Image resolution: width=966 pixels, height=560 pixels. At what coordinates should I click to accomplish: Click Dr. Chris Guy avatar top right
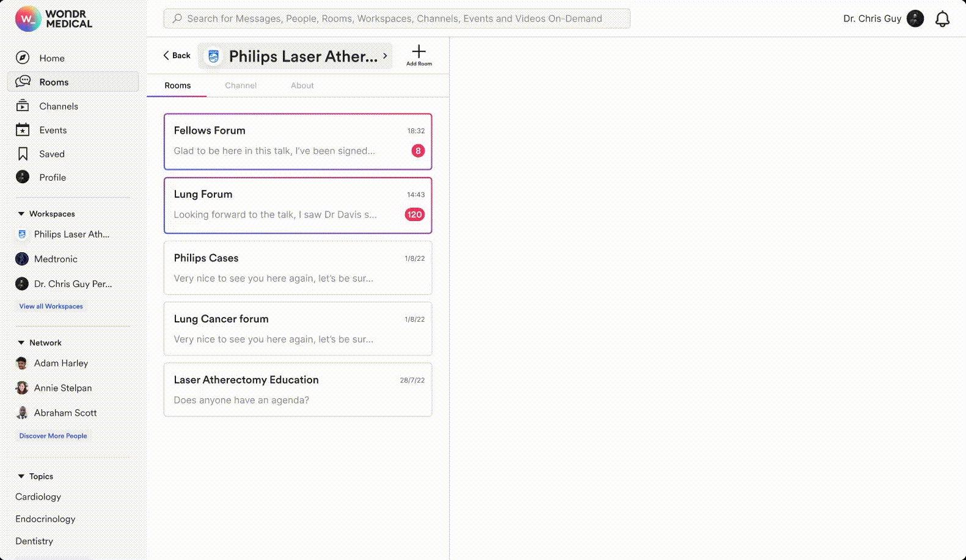(x=915, y=19)
